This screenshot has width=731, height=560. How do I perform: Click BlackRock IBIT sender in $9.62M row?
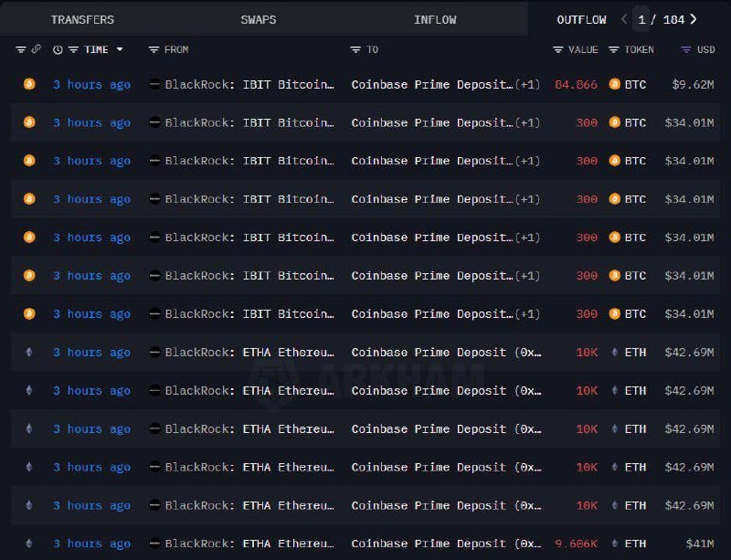point(249,84)
